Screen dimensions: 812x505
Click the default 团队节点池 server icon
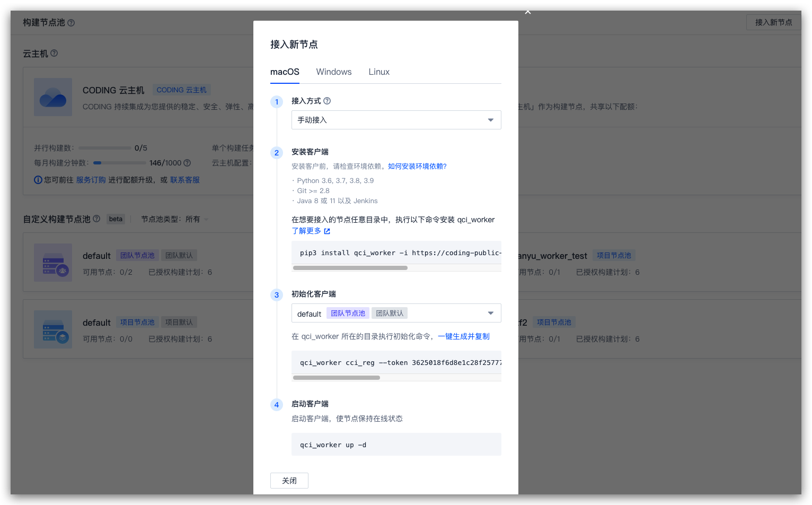53,263
